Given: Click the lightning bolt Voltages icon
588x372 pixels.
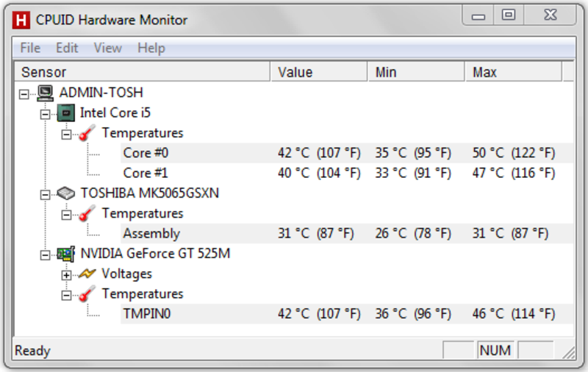Looking at the screenshot, I should pyautogui.click(x=87, y=273).
